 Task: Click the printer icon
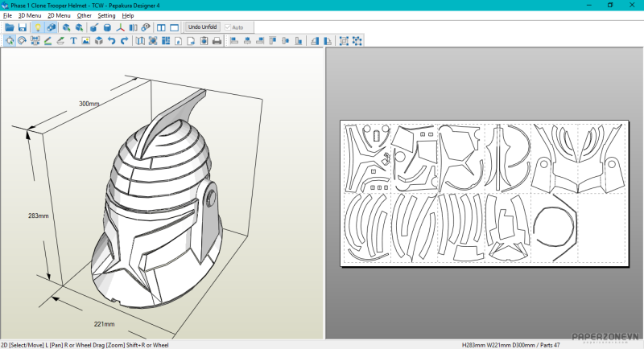pyautogui.click(x=217, y=41)
